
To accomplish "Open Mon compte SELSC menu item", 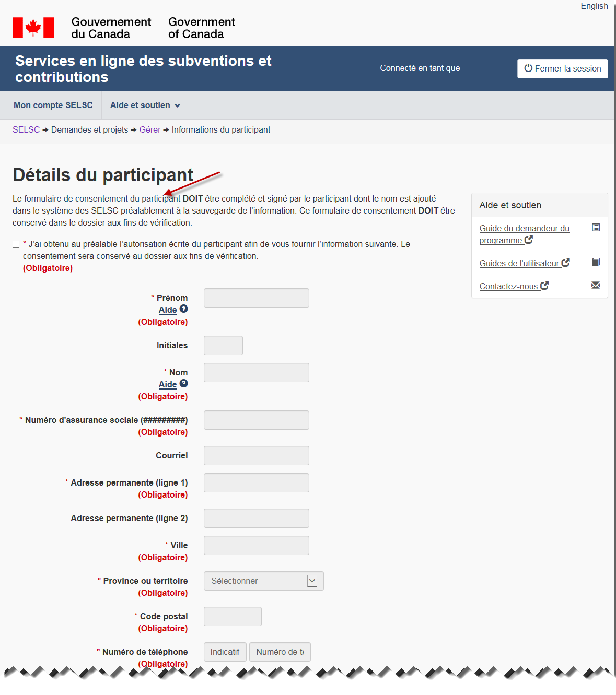I will click(x=53, y=105).
